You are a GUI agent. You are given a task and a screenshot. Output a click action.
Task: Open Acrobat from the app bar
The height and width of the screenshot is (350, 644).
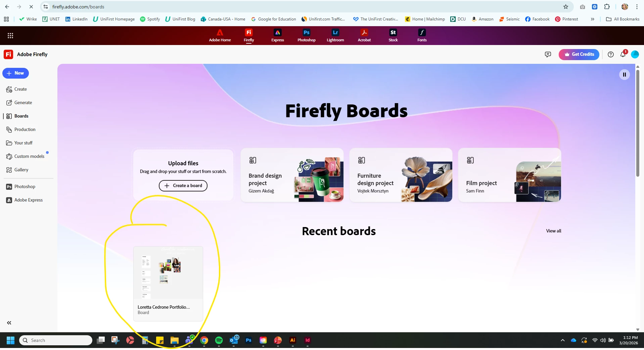tap(364, 36)
